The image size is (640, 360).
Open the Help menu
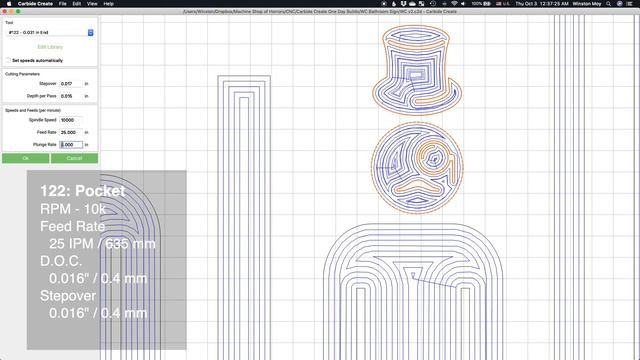click(x=109, y=3)
